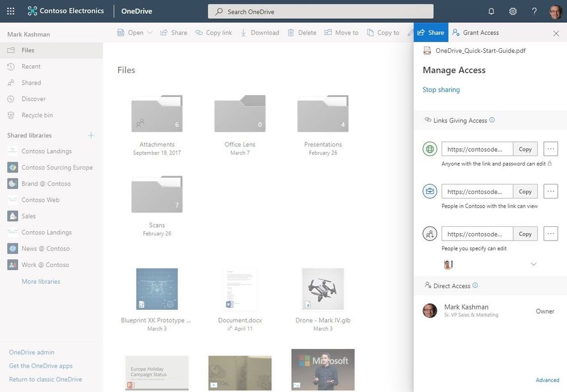Click Return to classic OneDrive
The image size is (567, 392).
[45, 380]
